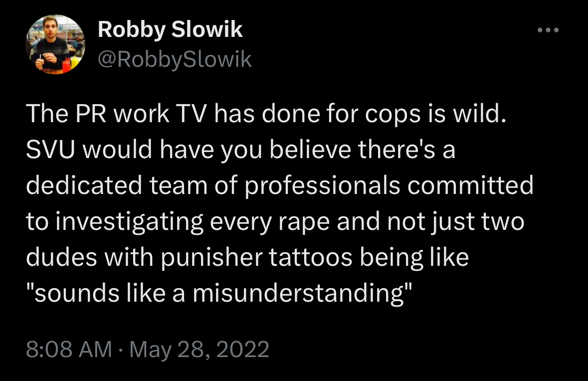The height and width of the screenshot is (381, 588).
Task: Click the 8:08 AM timestamp
Action: [69, 349]
